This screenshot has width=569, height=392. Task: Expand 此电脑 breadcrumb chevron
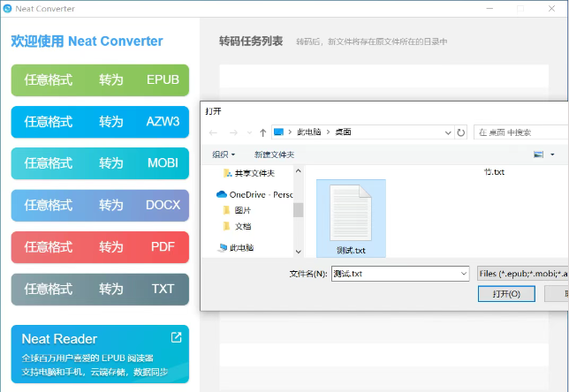point(328,132)
